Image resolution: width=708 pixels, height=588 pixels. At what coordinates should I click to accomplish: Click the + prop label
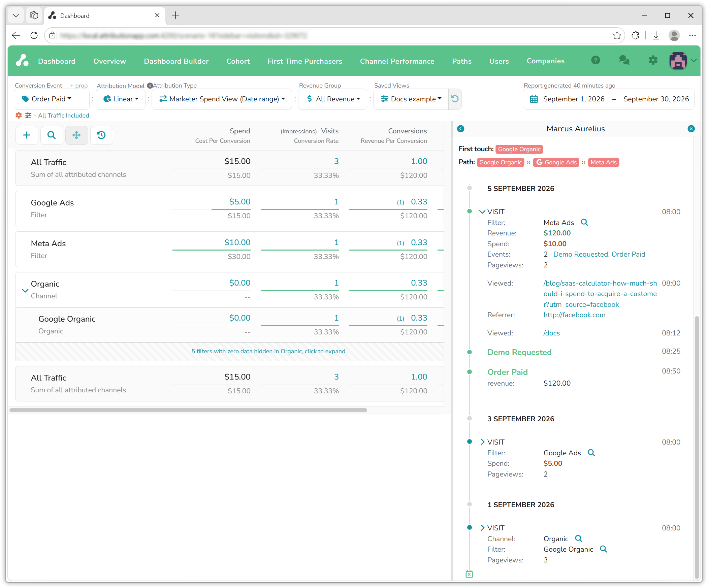point(78,86)
